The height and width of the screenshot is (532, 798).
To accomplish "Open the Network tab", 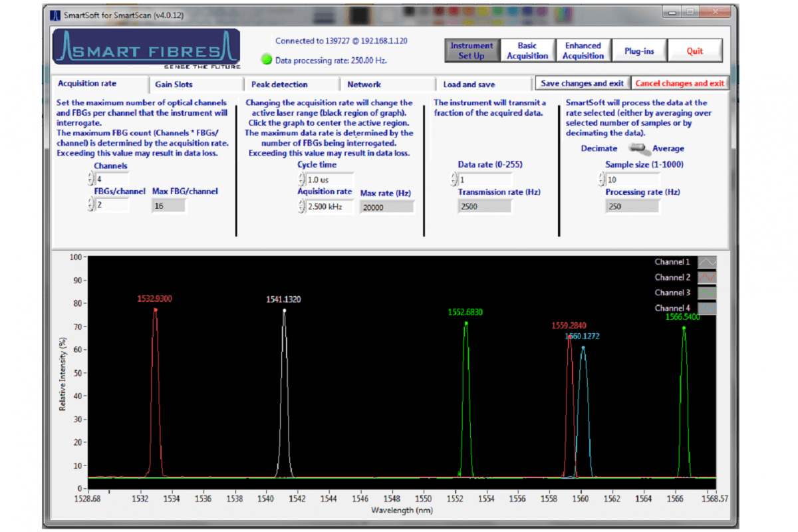I will 388,84.
